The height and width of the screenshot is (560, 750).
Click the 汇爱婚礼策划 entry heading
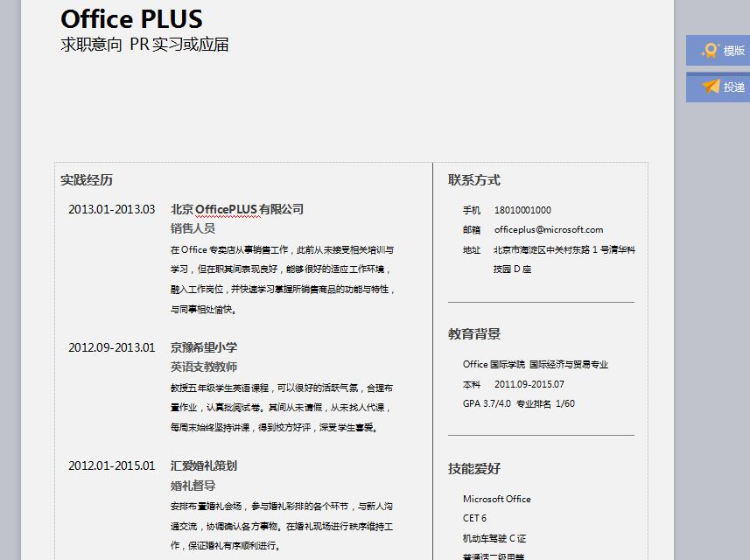204,465
